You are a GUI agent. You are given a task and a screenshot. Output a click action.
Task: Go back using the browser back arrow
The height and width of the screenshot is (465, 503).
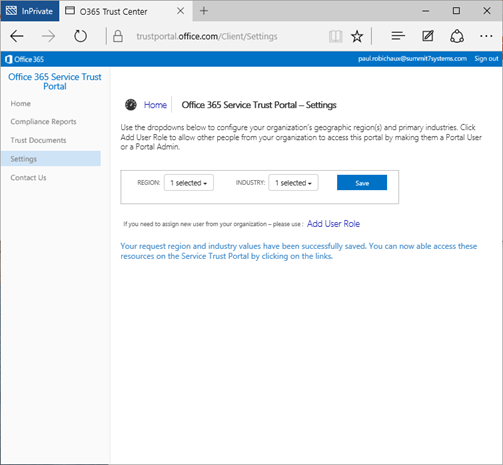point(17,36)
